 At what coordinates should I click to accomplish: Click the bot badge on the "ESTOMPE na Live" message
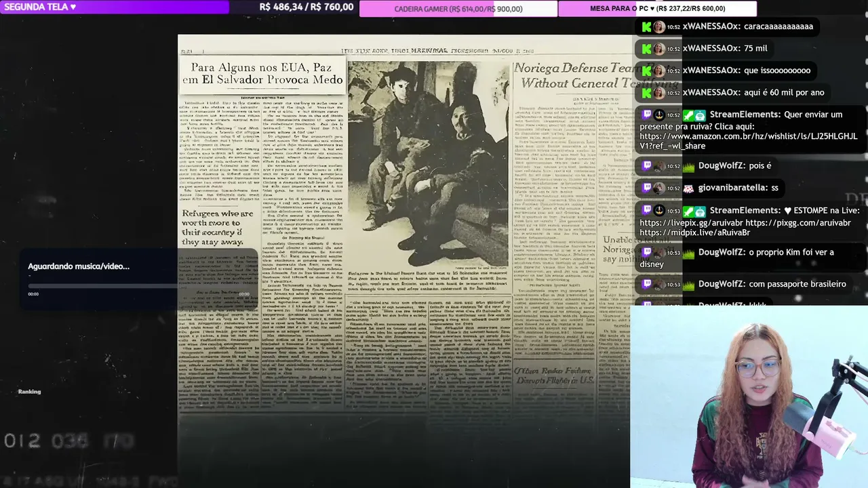click(x=701, y=211)
